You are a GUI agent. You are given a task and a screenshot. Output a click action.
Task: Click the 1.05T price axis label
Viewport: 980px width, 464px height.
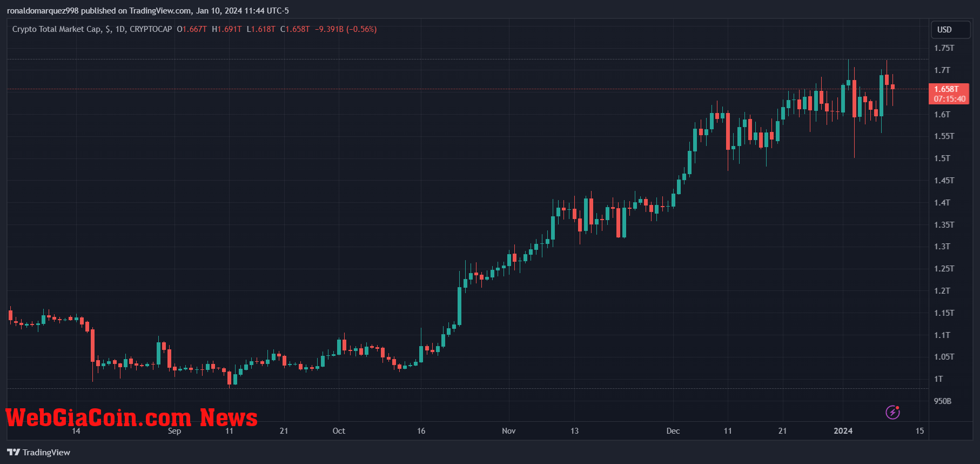tap(944, 357)
